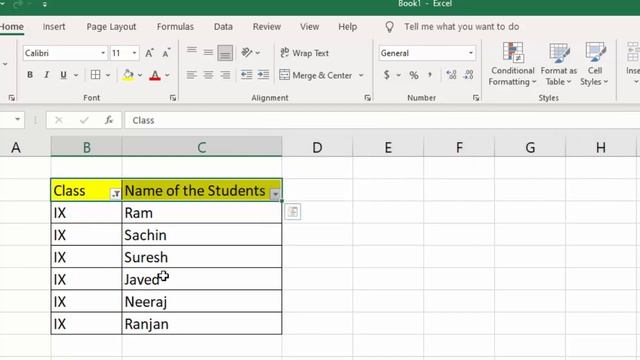Open the Help tab
This screenshot has height=360, width=640.
pos(347,27)
